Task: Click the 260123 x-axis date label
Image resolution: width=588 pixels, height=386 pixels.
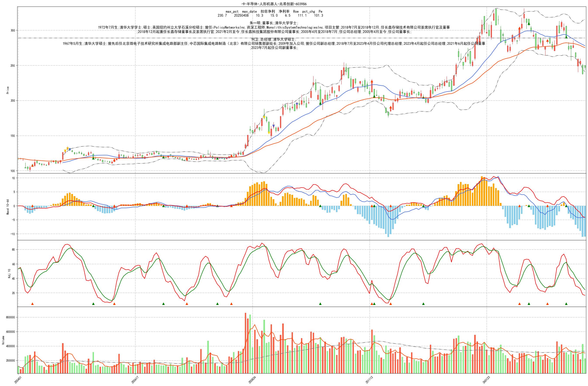Action: [486, 380]
